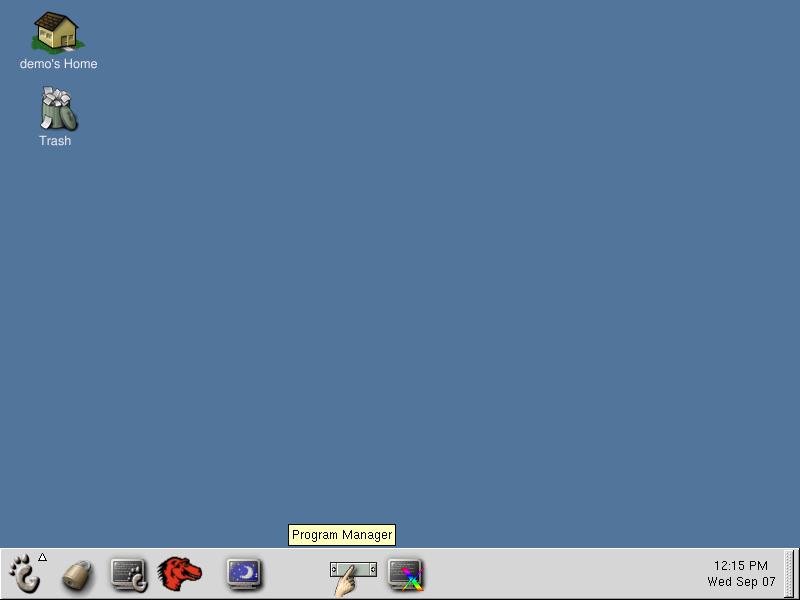Click the 12:15 PM panel clock

[x=741, y=573]
